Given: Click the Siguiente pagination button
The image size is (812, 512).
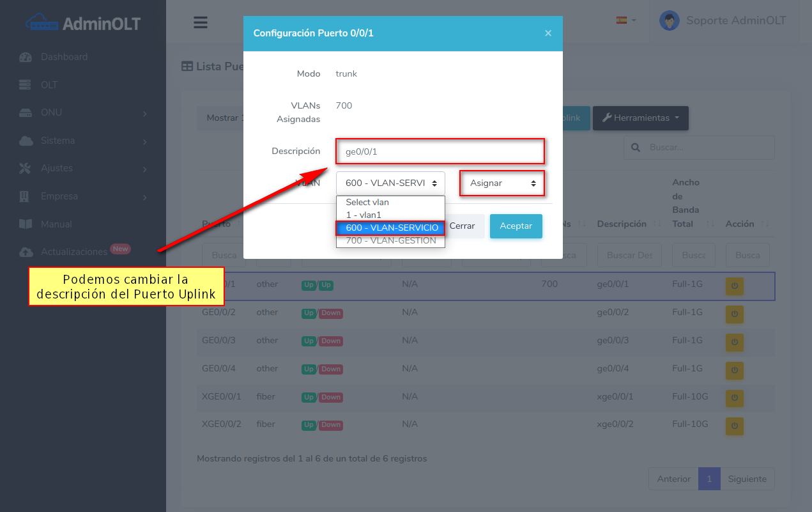Looking at the screenshot, I should pyautogui.click(x=747, y=479).
